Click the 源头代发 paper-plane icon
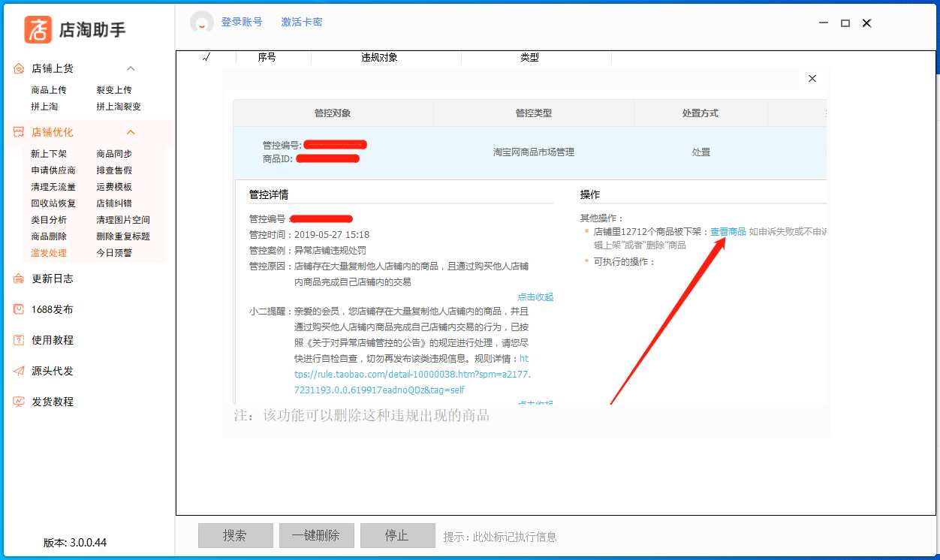Image resolution: width=940 pixels, height=560 pixels. pyautogui.click(x=19, y=371)
